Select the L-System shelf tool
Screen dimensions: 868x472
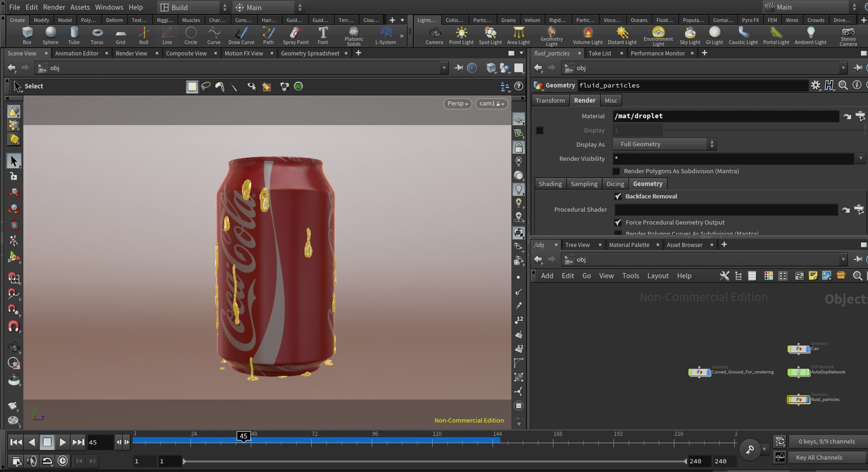[386, 36]
